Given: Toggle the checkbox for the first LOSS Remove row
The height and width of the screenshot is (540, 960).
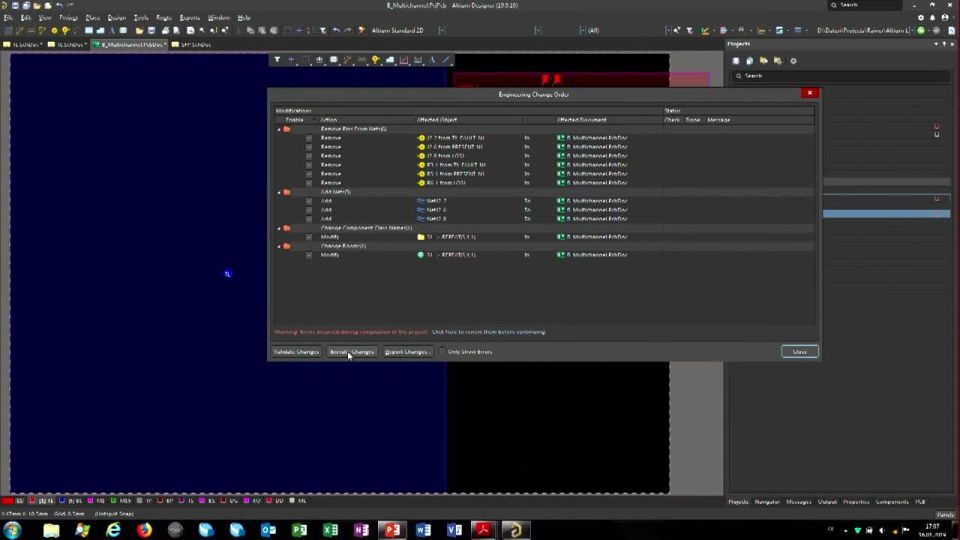Looking at the screenshot, I should coord(309,156).
